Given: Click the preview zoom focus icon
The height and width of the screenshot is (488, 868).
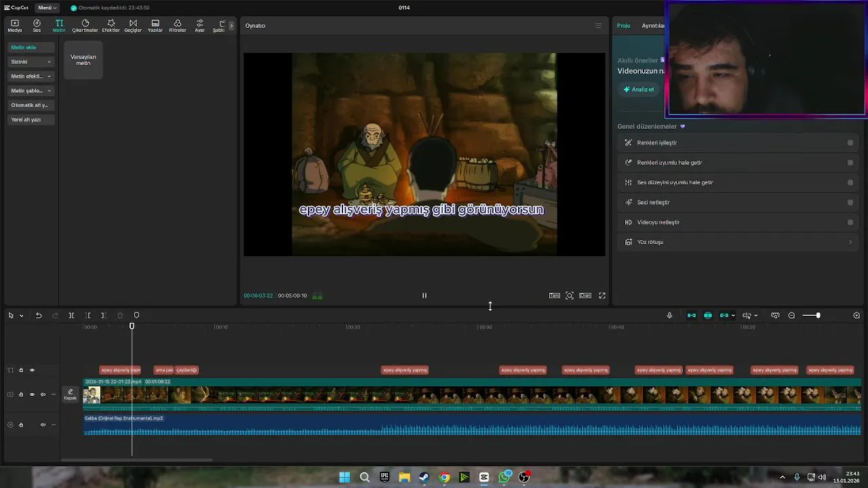Looking at the screenshot, I should click(570, 296).
